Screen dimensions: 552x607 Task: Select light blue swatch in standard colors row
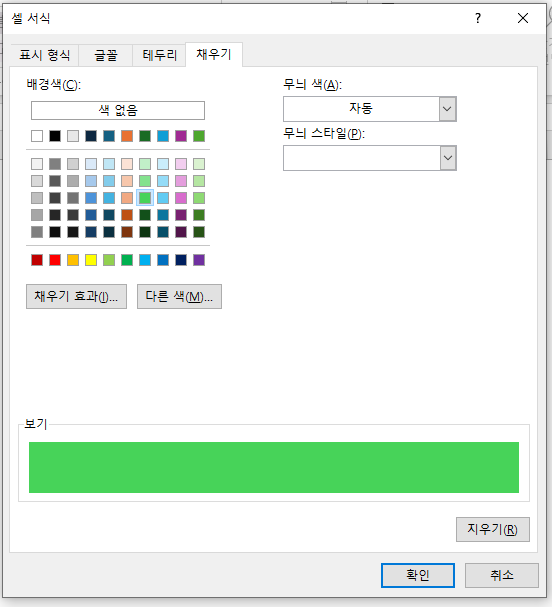pyautogui.click(x=145, y=260)
